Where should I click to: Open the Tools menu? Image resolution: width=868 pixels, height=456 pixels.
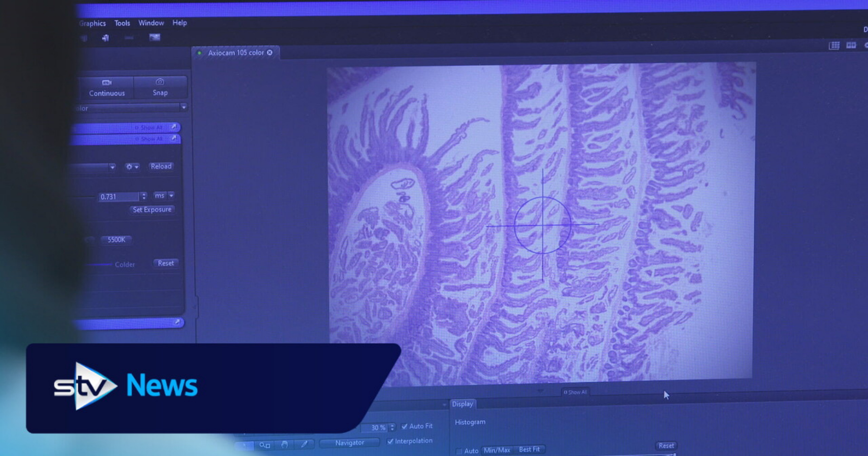122,23
